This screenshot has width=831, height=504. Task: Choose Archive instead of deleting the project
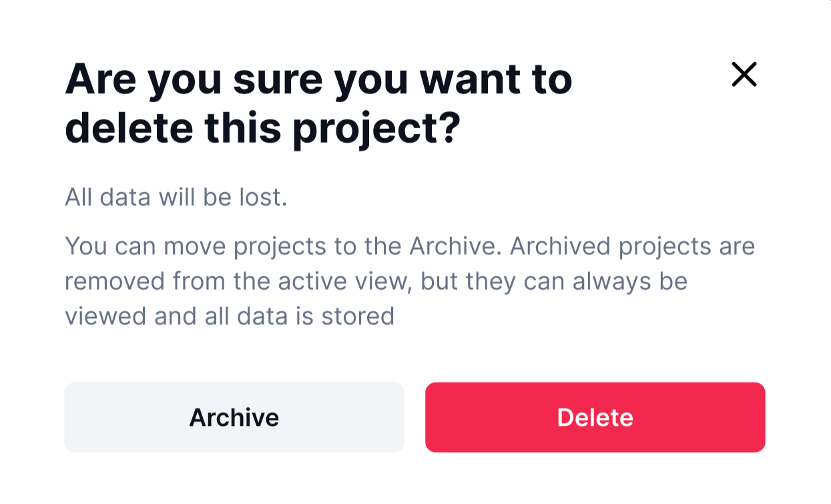click(234, 417)
